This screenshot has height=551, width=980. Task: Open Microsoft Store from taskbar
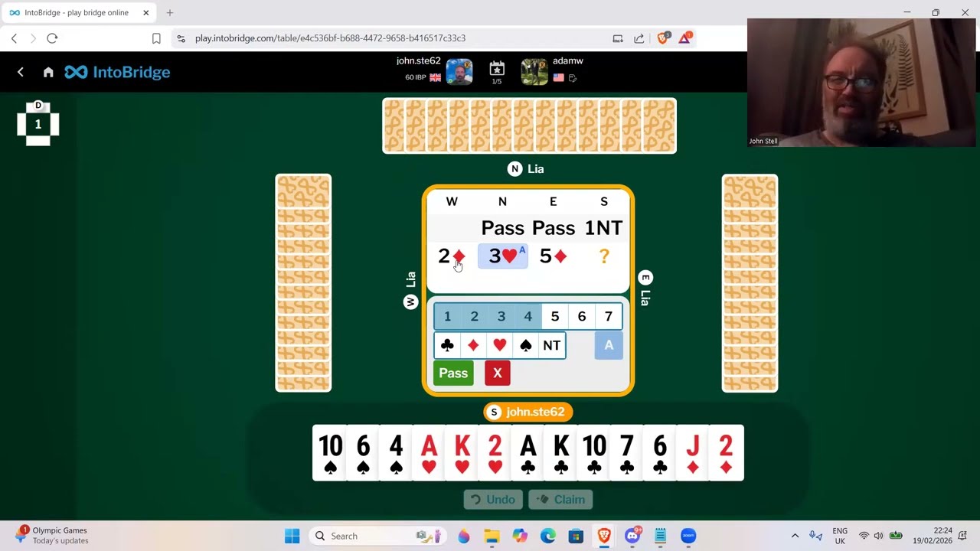[576, 536]
